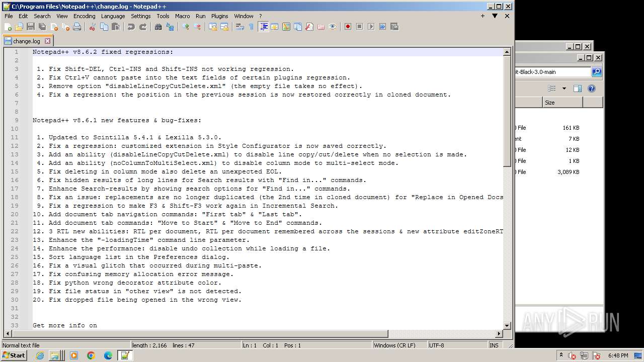Toggle INS insert mode in status bar

(494, 345)
